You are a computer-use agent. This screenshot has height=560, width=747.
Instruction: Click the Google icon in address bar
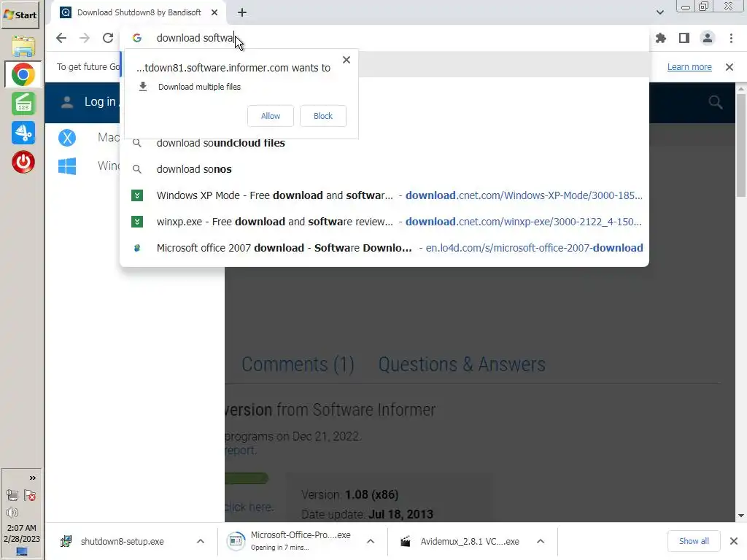click(x=137, y=38)
